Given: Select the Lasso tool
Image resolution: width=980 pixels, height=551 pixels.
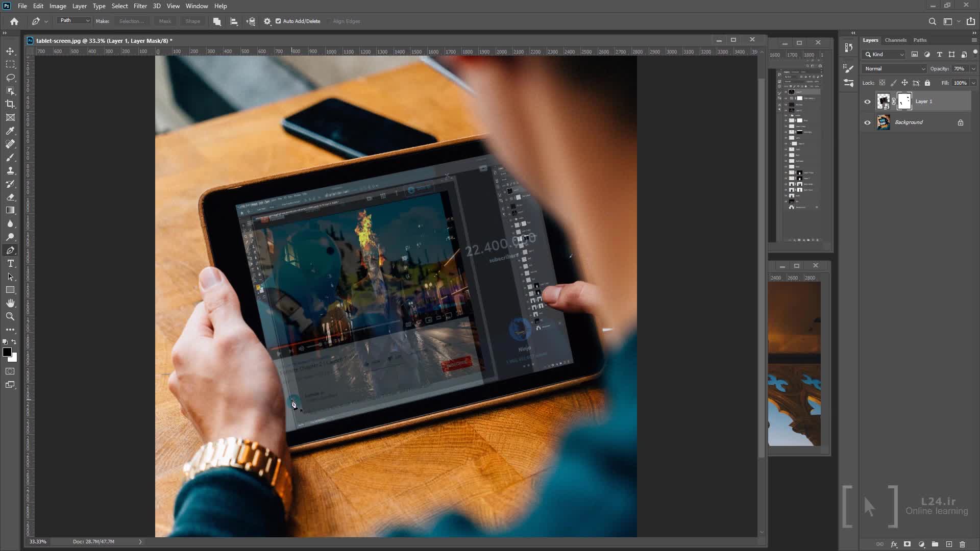Looking at the screenshot, I should coord(10,78).
